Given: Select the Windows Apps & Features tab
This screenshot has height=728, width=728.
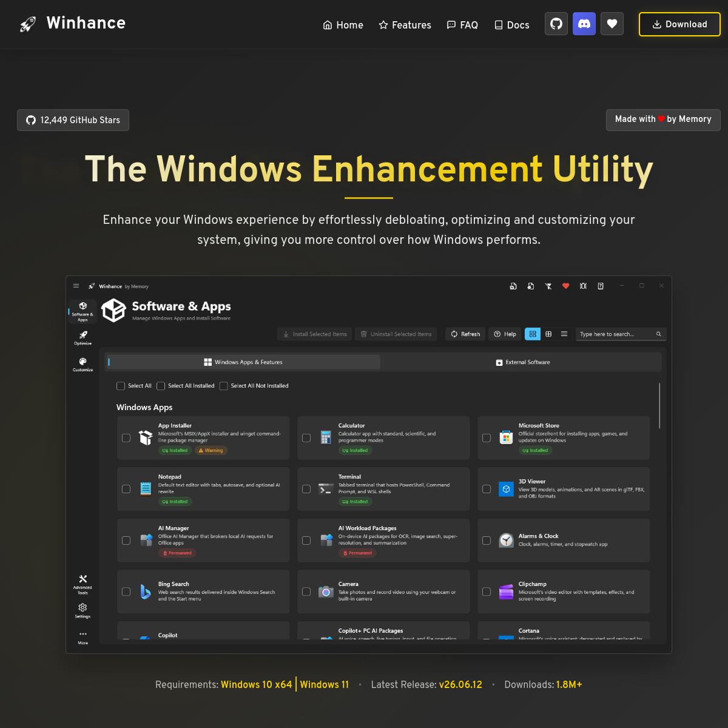Looking at the screenshot, I should 243,362.
